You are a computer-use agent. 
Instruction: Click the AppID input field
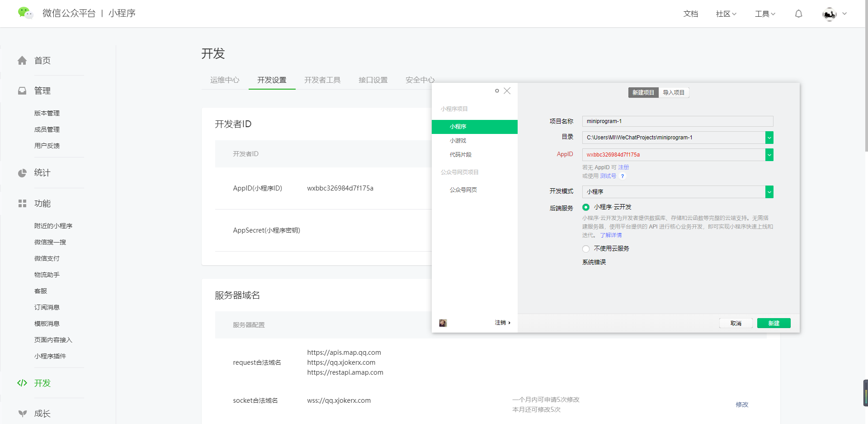(x=674, y=155)
